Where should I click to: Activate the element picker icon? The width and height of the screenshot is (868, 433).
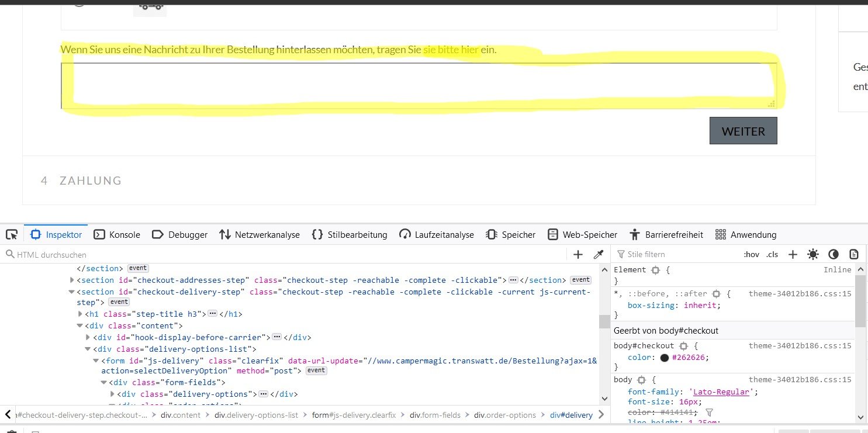[12, 235]
